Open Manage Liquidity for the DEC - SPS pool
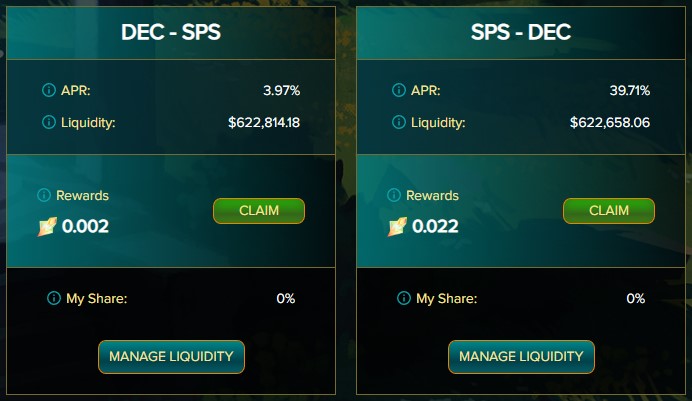 171,356
